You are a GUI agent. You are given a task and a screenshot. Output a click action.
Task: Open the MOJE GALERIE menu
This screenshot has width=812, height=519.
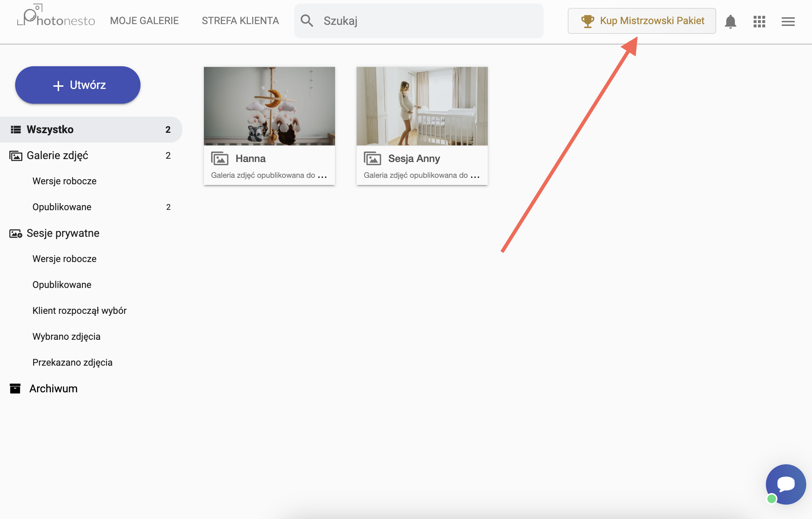[x=144, y=21]
